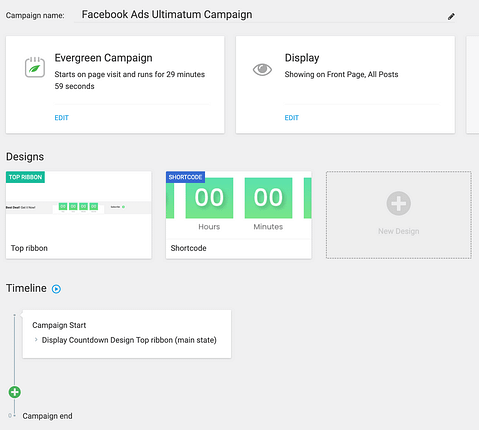Image resolution: width=479 pixels, height=430 pixels.
Task: Select the Campaign Start timeline card
Action: [x=127, y=334]
